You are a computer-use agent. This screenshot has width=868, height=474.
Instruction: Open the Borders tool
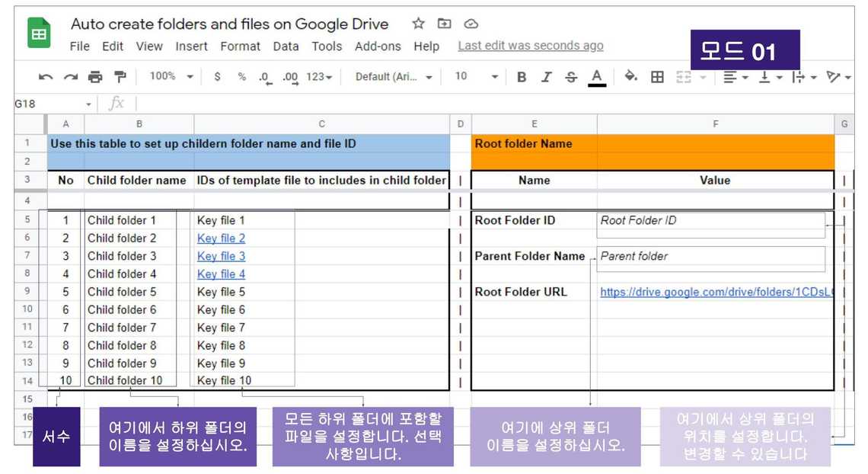point(657,77)
